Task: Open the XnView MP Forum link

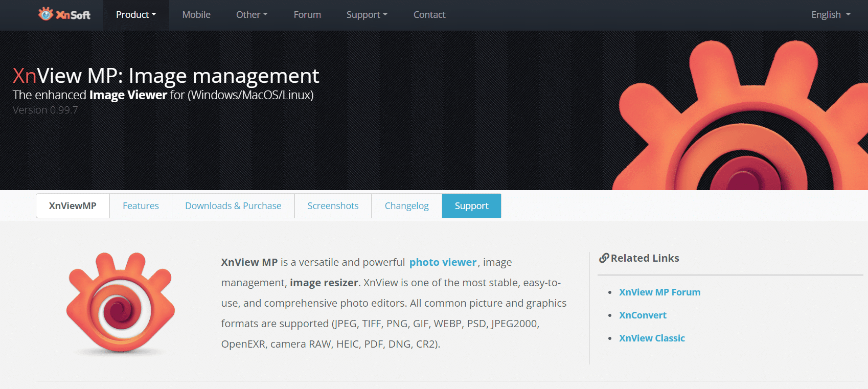Action: (x=659, y=292)
